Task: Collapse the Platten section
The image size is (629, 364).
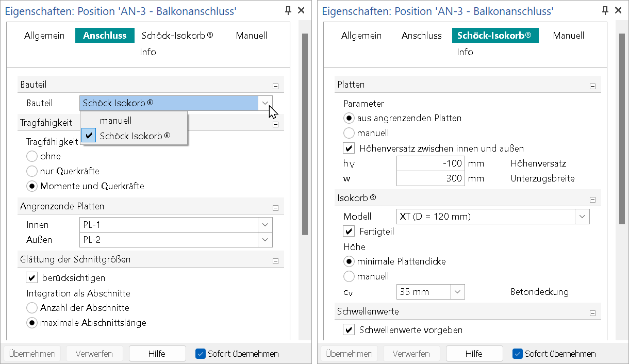Action: click(592, 87)
